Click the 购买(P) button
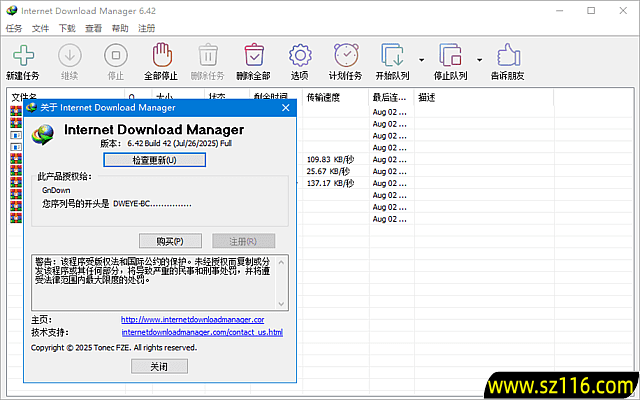The width and height of the screenshot is (640, 400). [170, 241]
